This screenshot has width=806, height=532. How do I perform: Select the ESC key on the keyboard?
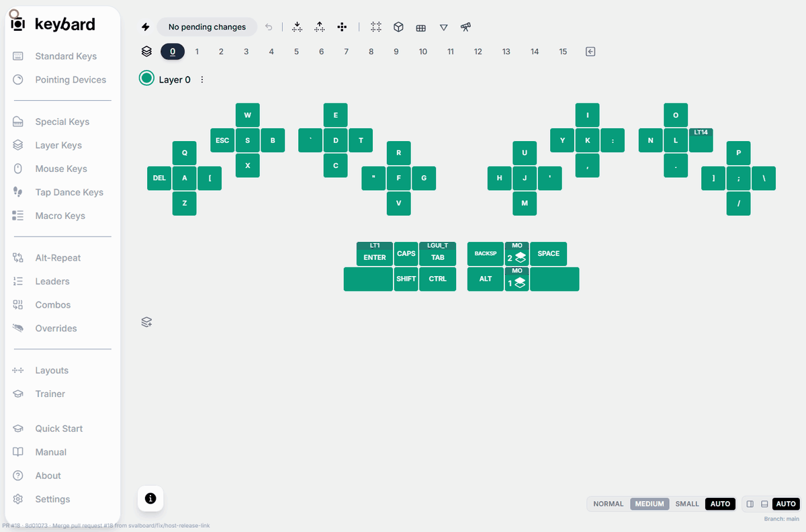pos(222,140)
